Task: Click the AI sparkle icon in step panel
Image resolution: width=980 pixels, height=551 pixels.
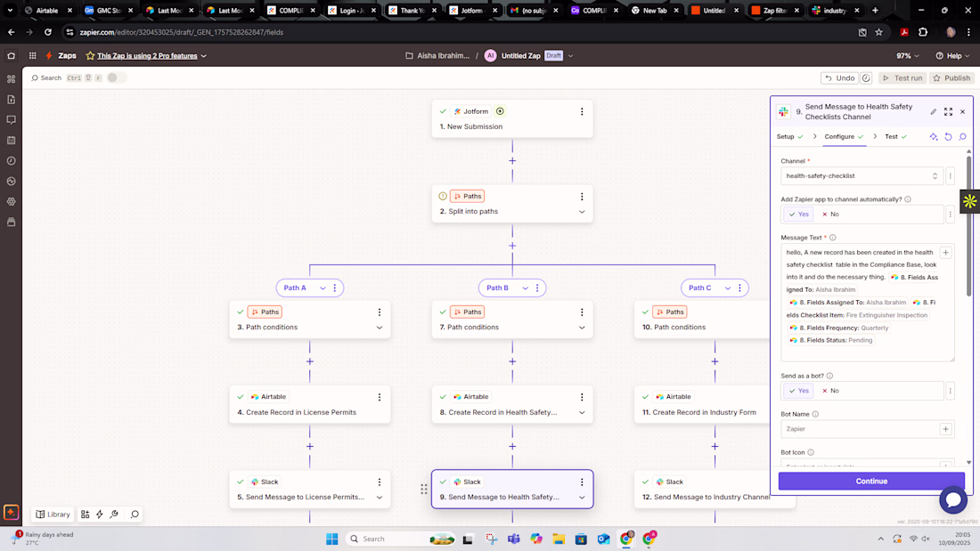Action: pos(934,137)
